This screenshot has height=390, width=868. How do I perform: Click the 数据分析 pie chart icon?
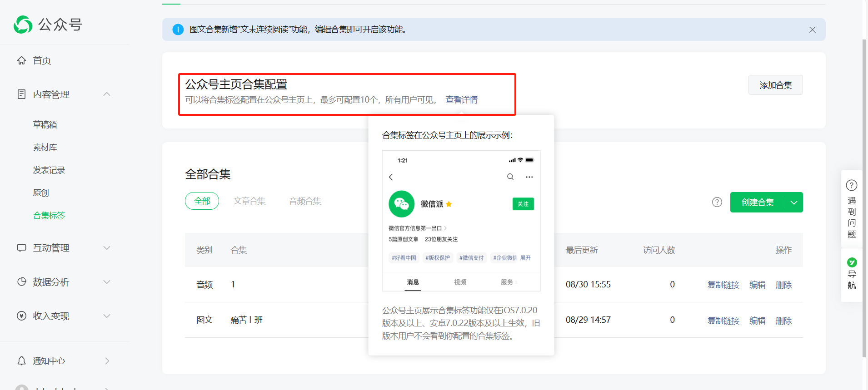tap(21, 281)
